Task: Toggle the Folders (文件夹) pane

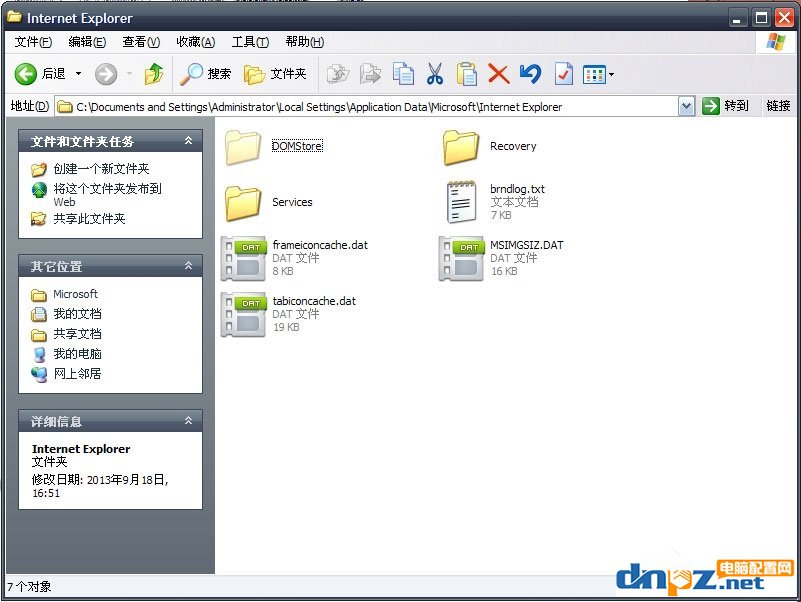Action: point(275,75)
